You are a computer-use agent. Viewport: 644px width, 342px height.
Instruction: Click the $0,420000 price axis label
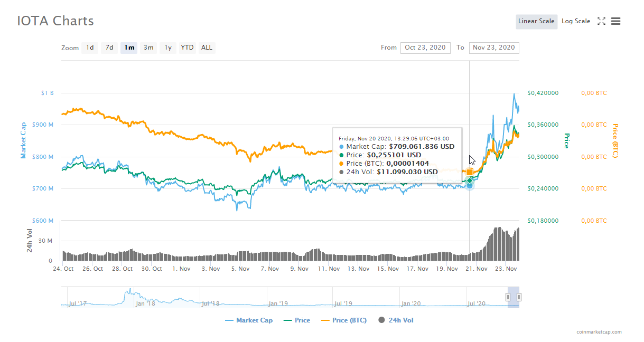point(543,93)
